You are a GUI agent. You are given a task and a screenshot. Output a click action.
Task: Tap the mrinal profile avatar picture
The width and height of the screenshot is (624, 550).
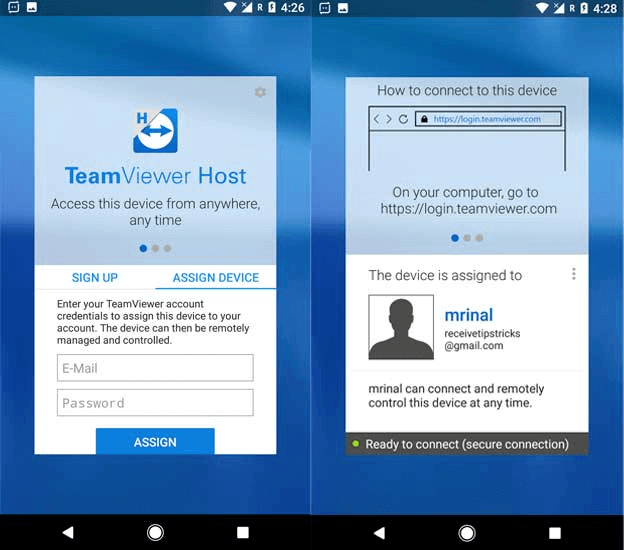tap(401, 327)
